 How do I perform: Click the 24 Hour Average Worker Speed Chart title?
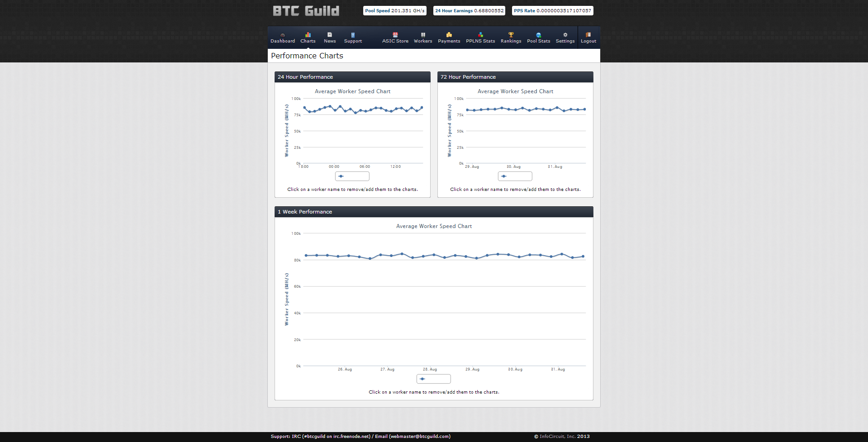[x=352, y=91]
